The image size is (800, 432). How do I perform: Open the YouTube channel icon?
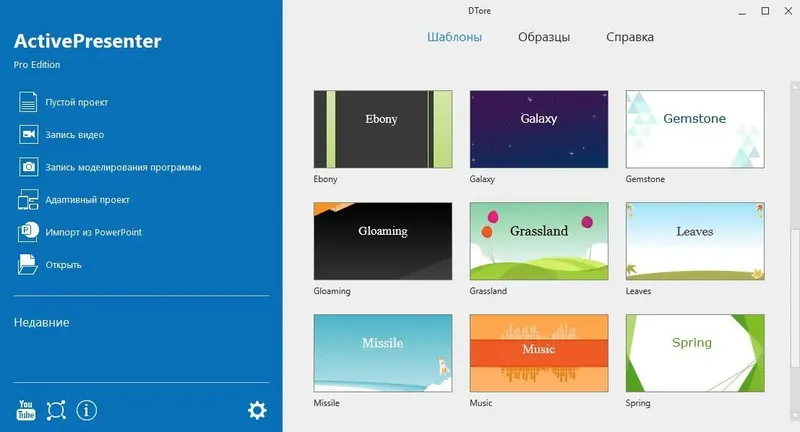(26, 410)
